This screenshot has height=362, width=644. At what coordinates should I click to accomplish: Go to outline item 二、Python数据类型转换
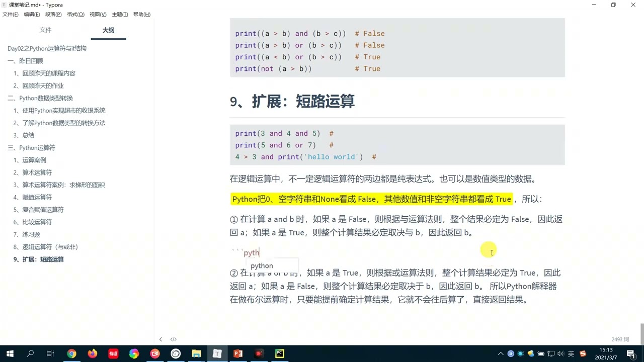40,98
